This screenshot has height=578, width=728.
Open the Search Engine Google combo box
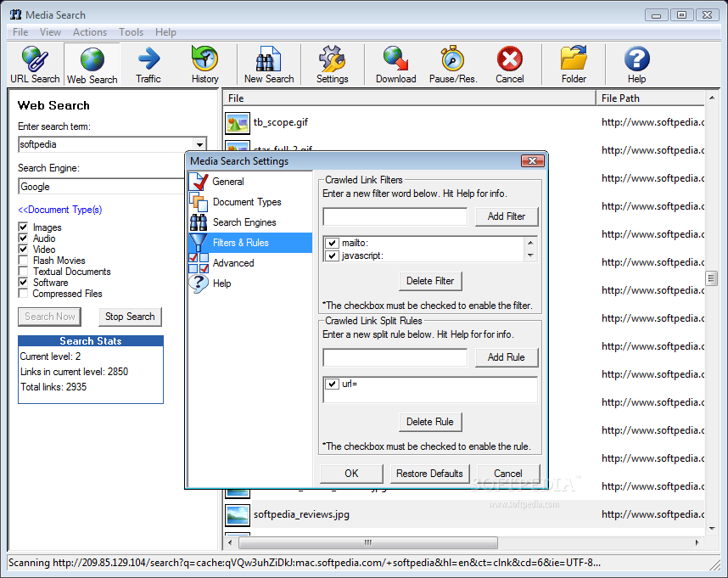tap(102, 187)
